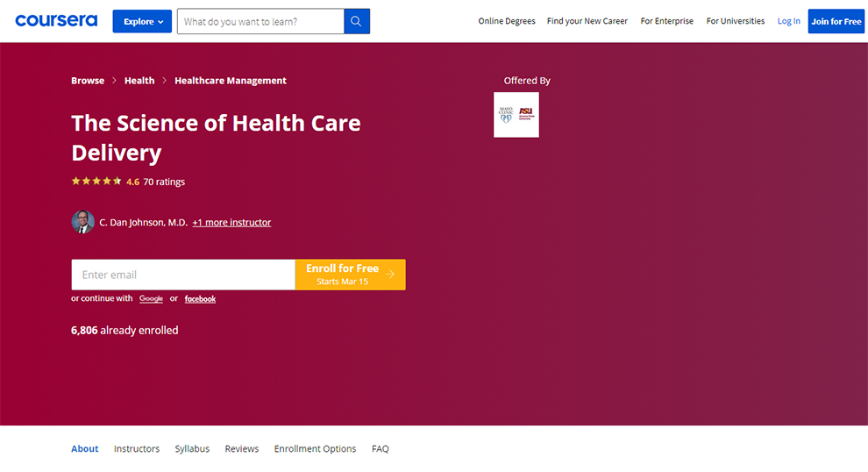Navigate to Browse breadcrumb
Image resolution: width=868 pixels, height=472 pixels.
[88, 81]
